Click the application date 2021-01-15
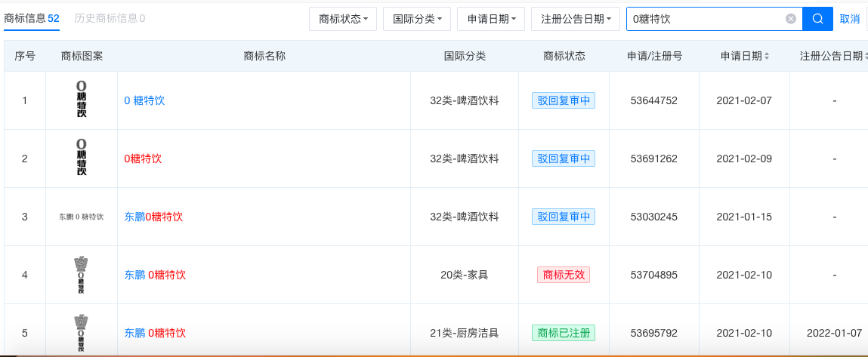 click(x=744, y=217)
